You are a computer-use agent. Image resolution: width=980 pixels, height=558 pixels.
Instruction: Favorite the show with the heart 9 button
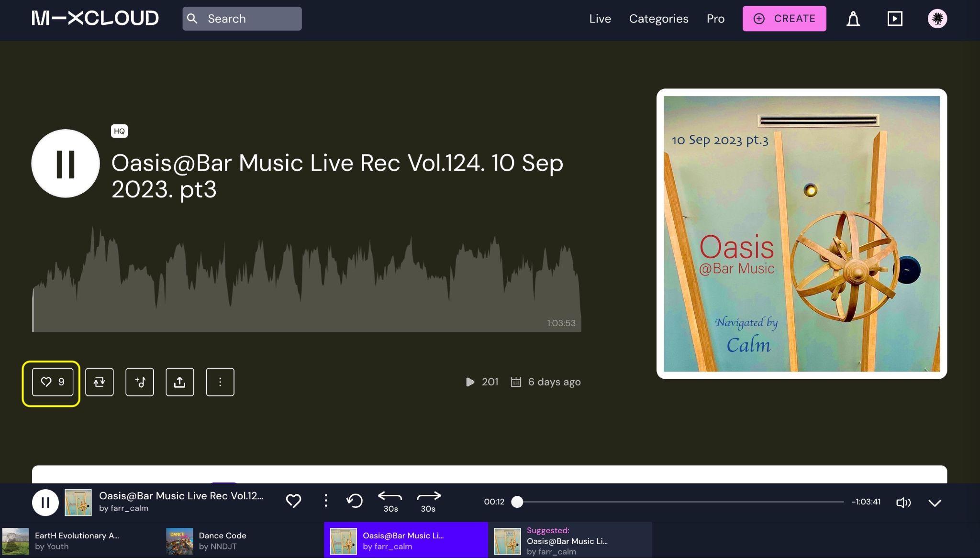(x=53, y=382)
